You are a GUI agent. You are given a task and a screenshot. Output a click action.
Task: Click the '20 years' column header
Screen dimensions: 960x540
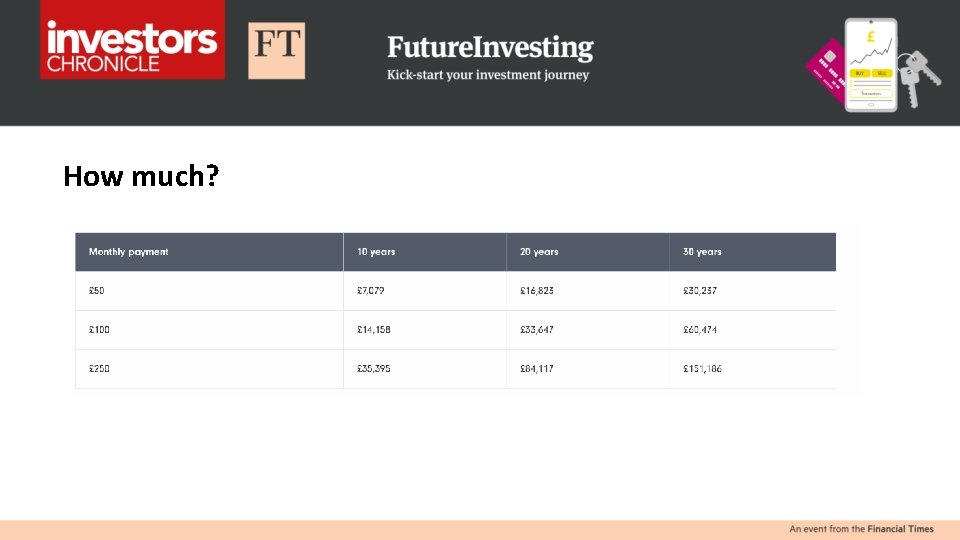pos(539,252)
